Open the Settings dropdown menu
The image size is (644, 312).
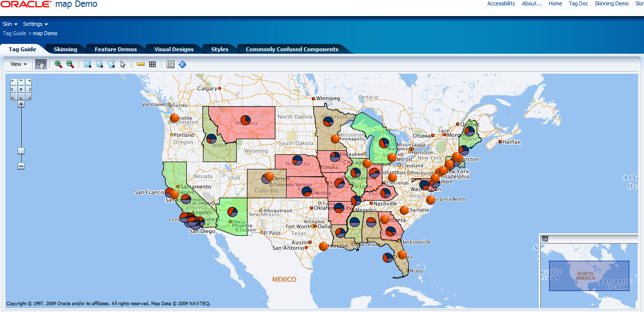35,24
